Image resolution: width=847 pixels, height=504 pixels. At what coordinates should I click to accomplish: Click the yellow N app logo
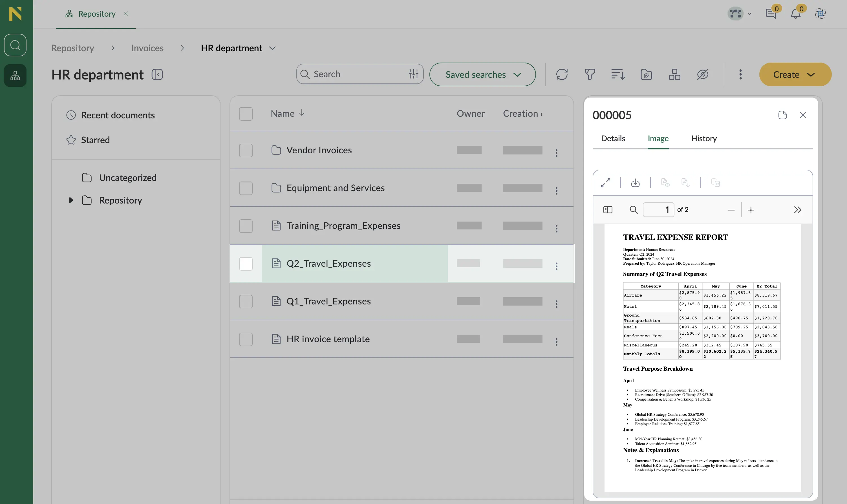point(15,14)
